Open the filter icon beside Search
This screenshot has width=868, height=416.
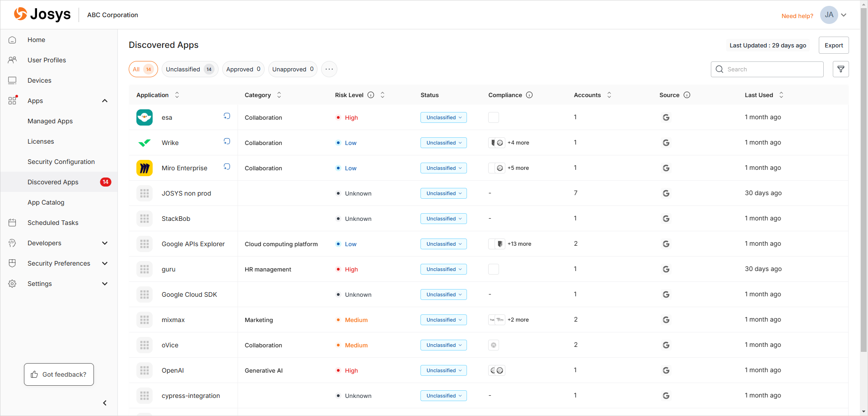pyautogui.click(x=841, y=69)
